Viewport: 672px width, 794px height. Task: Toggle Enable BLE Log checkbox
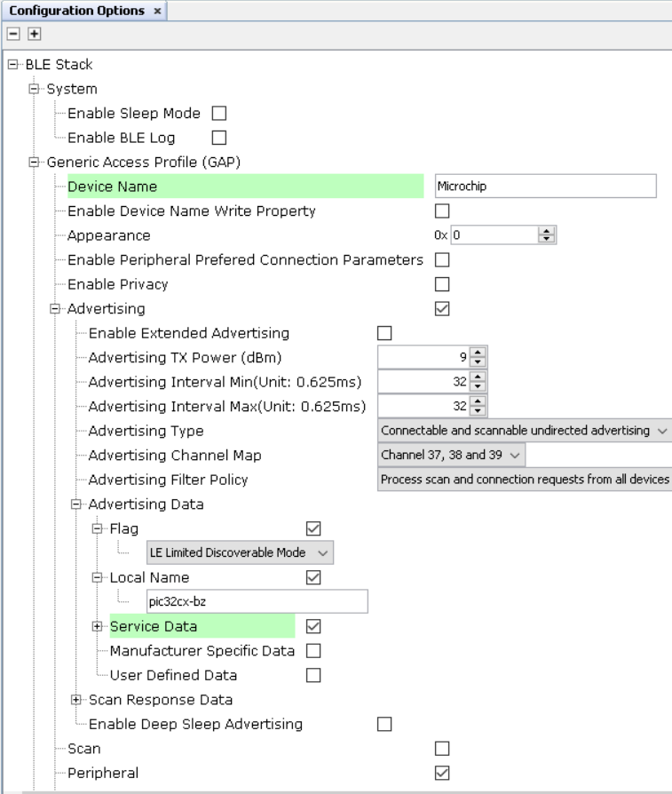tap(219, 138)
